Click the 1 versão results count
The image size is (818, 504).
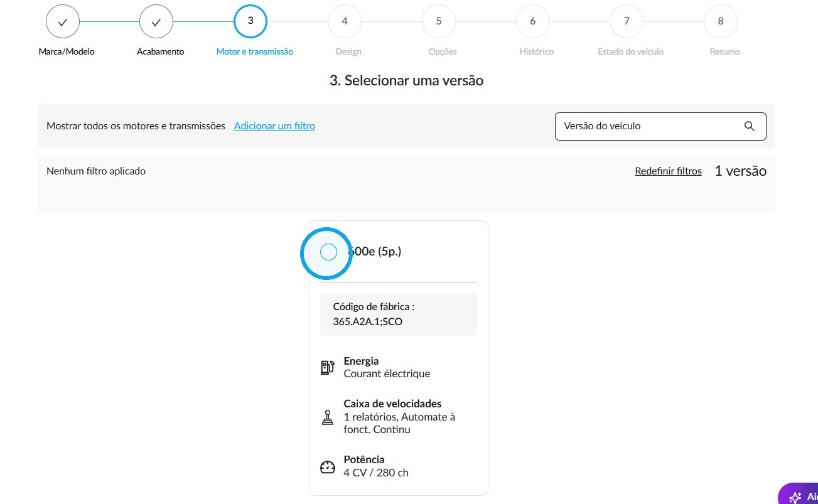click(740, 171)
